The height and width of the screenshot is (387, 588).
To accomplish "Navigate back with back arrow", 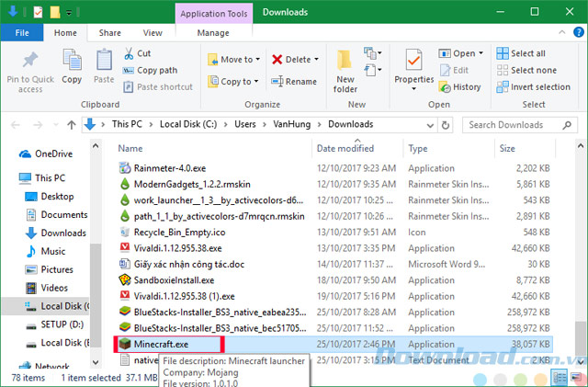I will 16,125.
